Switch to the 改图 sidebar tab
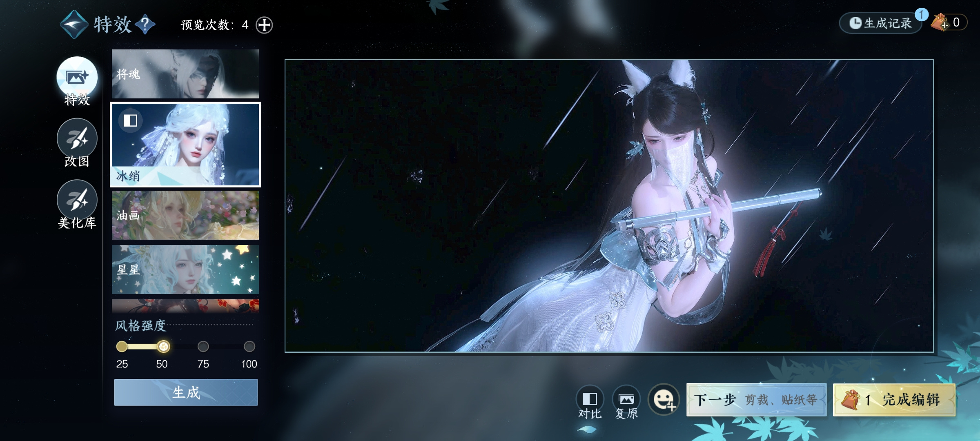This screenshot has width=980, height=441. tap(77, 143)
